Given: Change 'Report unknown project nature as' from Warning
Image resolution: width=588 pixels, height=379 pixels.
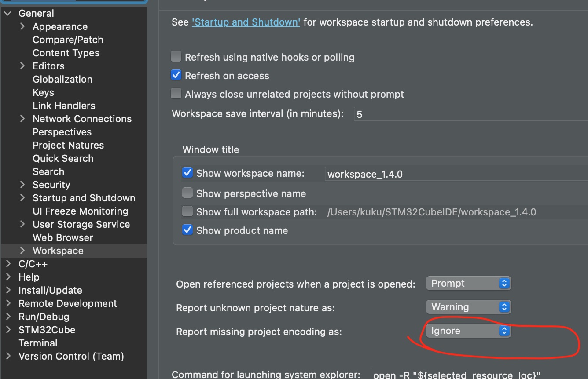Looking at the screenshot, I should tap(468, 307).
